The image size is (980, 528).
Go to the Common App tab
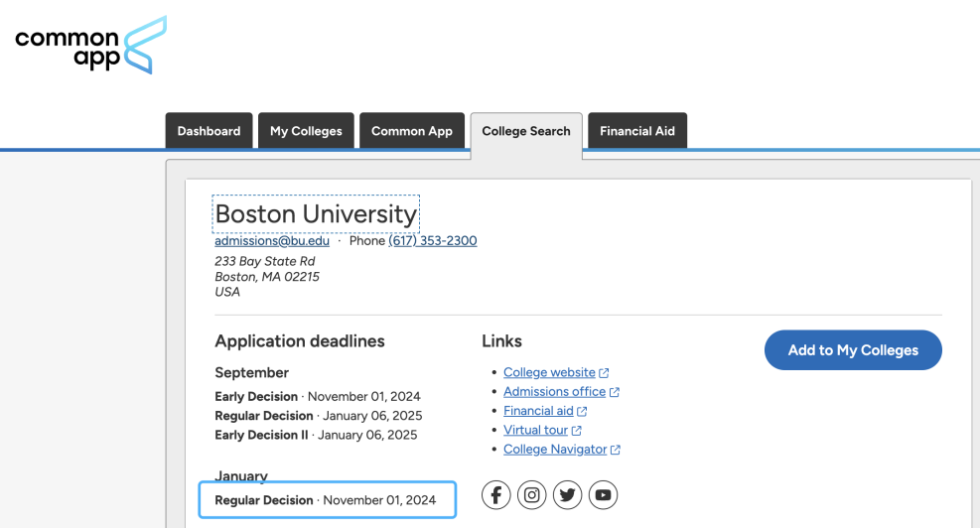[412, 131]
